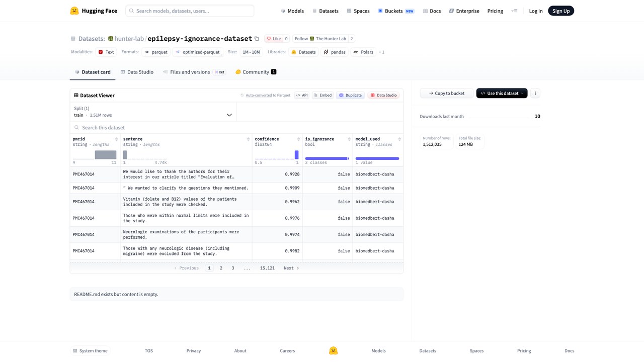Follow The Hunter Lab
Viewport: 644px width, 362px height.
(320, 39)
